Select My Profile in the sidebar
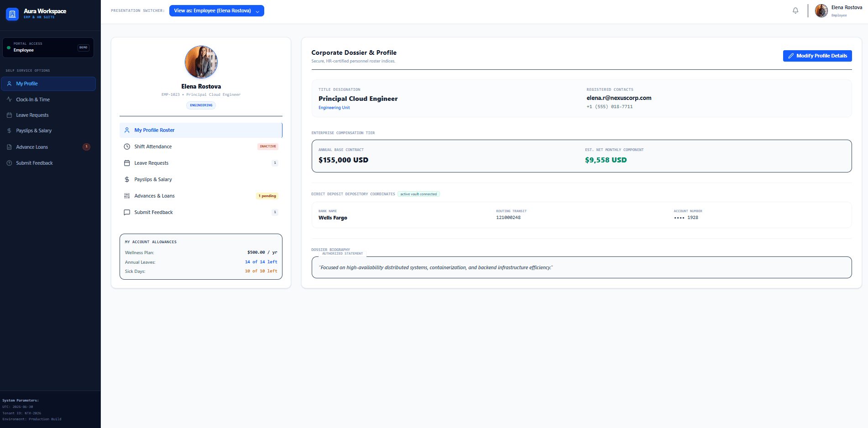Screen dimensions: 868x428 tap(48, 84)
